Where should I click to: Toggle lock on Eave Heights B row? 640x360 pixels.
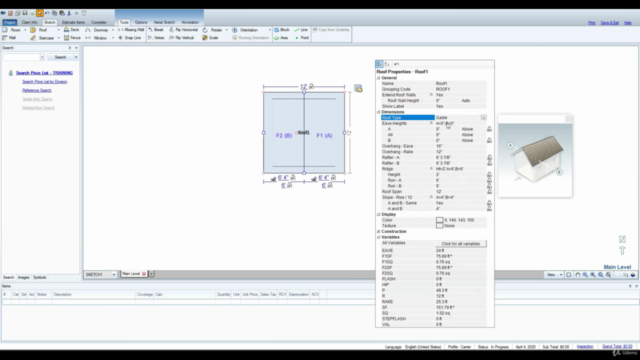[x=489, y=140]
